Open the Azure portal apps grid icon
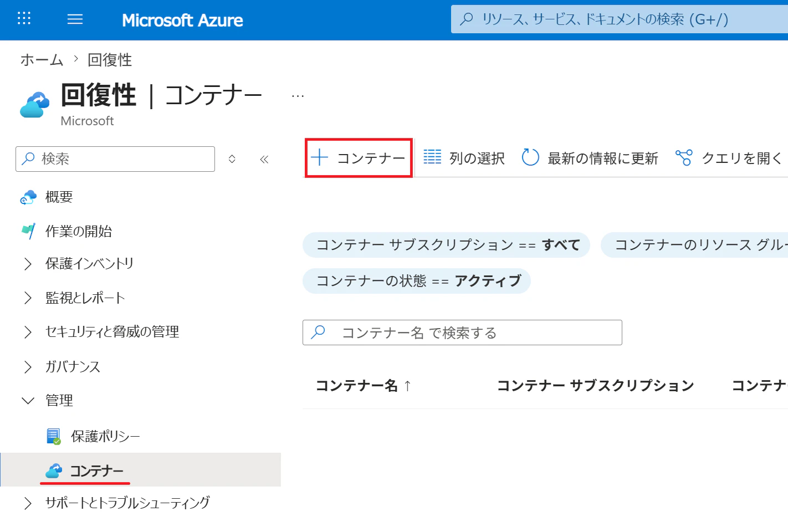Viewport: 788px width, 532px height. 24,19
